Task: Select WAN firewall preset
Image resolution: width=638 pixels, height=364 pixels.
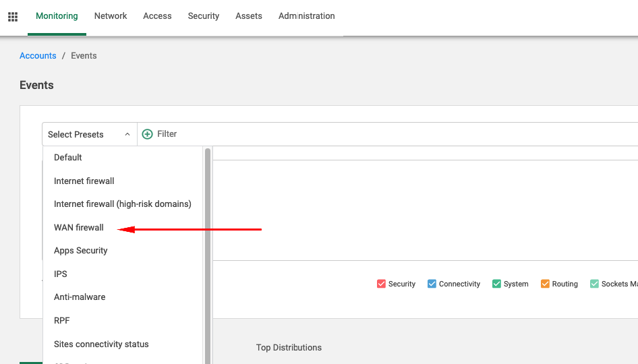Action: (79, 227)
